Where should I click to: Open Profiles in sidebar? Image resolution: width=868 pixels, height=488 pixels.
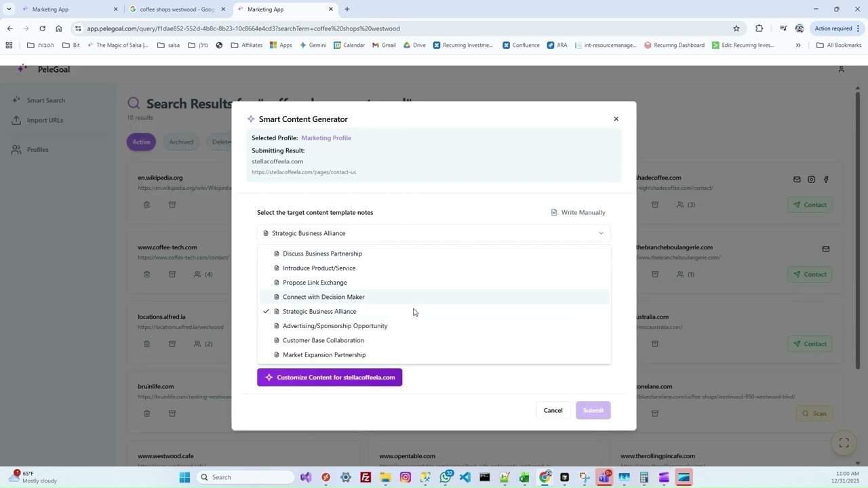pyautogui.click(x=31, y=149)
